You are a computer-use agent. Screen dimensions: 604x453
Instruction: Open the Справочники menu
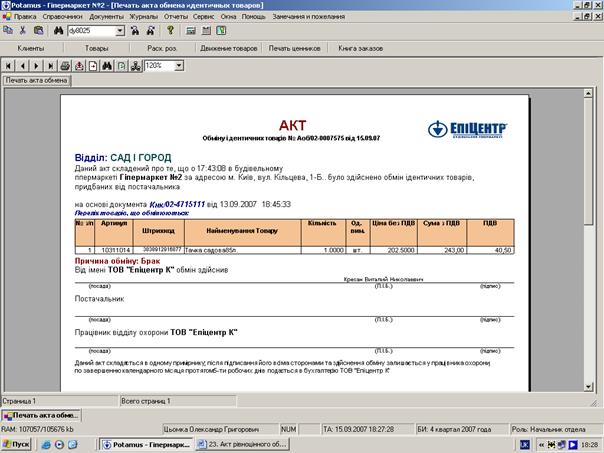point(62,17)
